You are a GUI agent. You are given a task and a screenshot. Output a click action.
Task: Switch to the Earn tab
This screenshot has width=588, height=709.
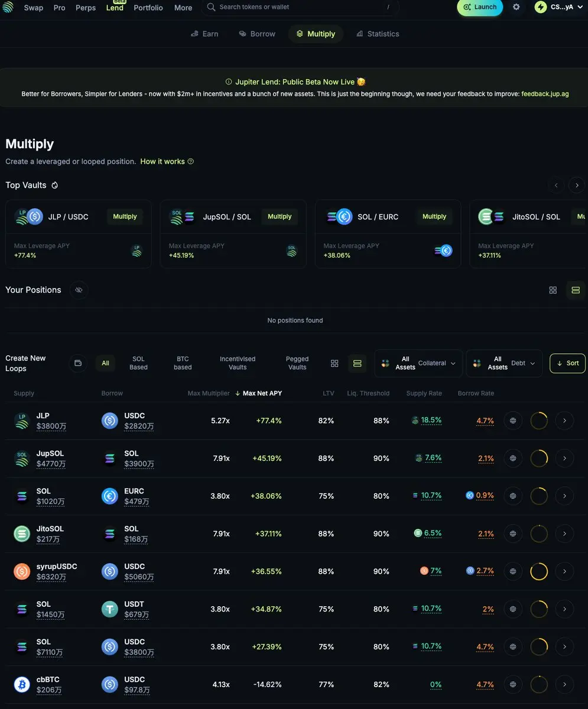pos(204,34)
